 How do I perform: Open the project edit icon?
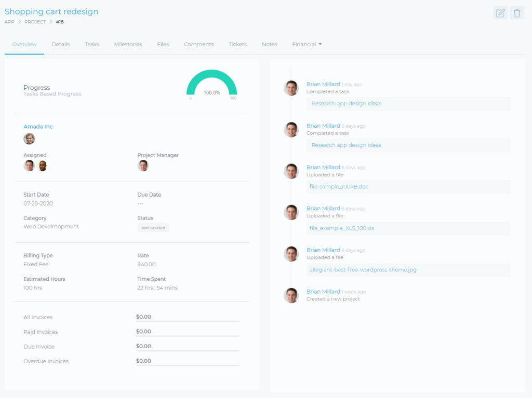pos(500,13)
